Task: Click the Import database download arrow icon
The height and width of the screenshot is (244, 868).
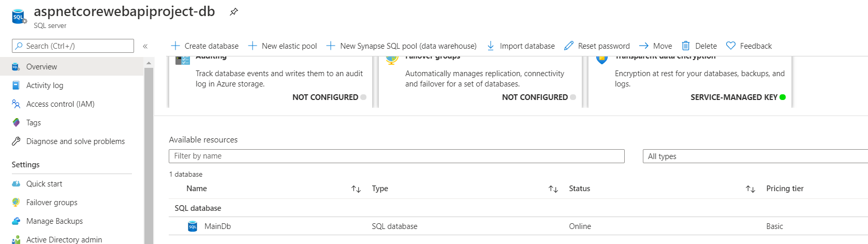Action: point(491,46)
